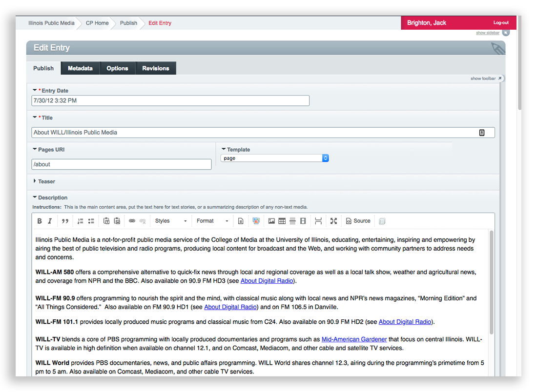Screen dimensions: 537x392
Task: Click the last greyed toolbar icon after Source
Action: [382, 221]
